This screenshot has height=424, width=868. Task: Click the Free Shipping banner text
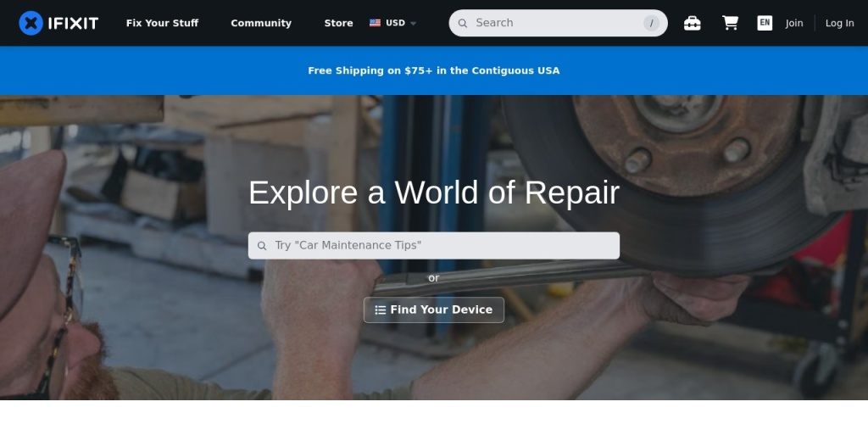click(434, 70)
